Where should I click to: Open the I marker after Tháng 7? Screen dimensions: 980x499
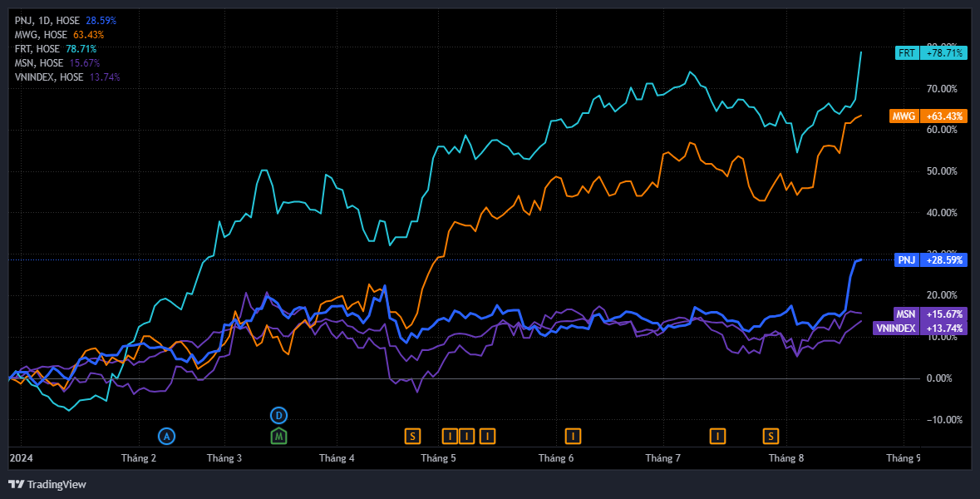tap(717, 436)
